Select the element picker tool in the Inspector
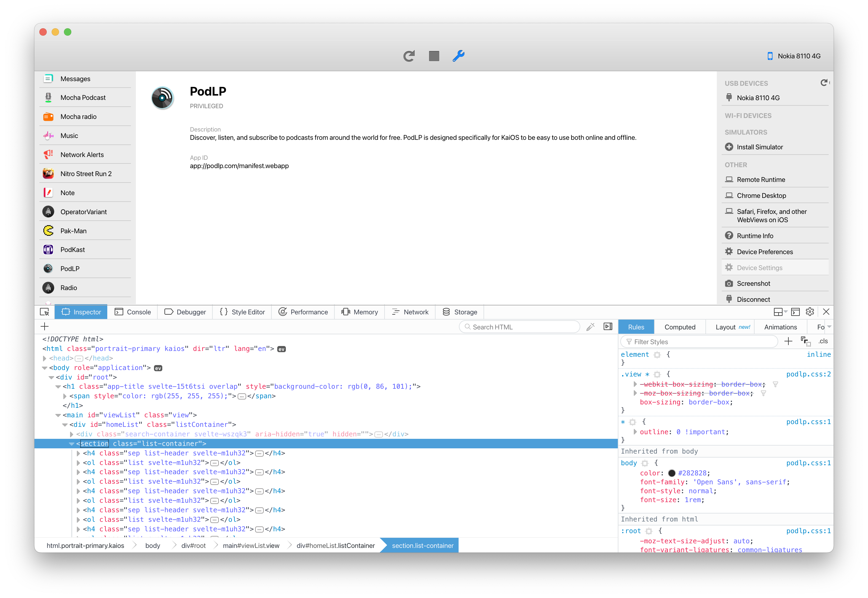The height and width of the screenshot is (598, 868). point(45,312)
